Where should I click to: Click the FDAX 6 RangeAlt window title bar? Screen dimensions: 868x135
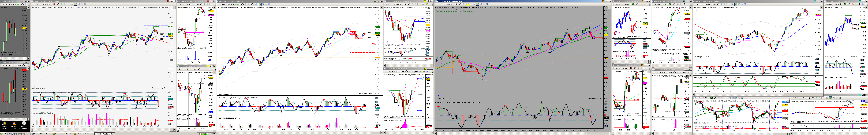pyautogui.click(x=103, y=1)
